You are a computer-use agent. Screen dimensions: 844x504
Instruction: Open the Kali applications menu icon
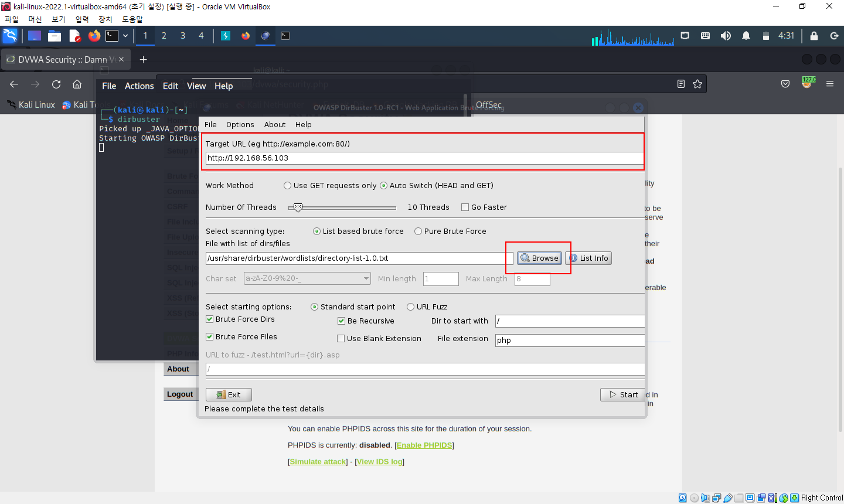(x=10, y=36)
